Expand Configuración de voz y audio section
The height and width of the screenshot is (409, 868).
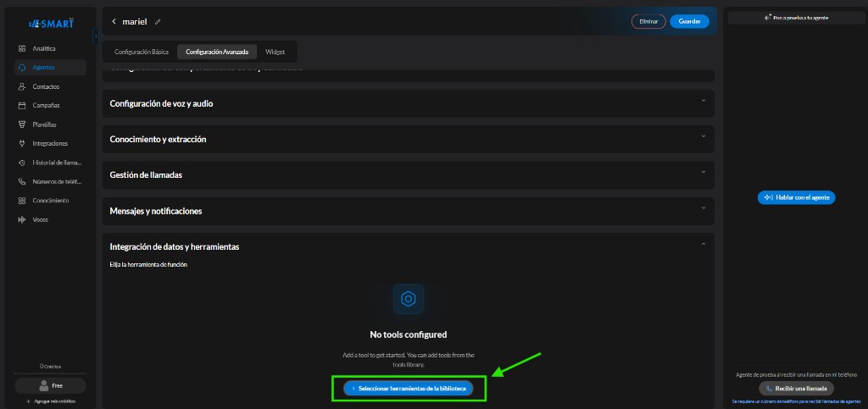[408, 103]
